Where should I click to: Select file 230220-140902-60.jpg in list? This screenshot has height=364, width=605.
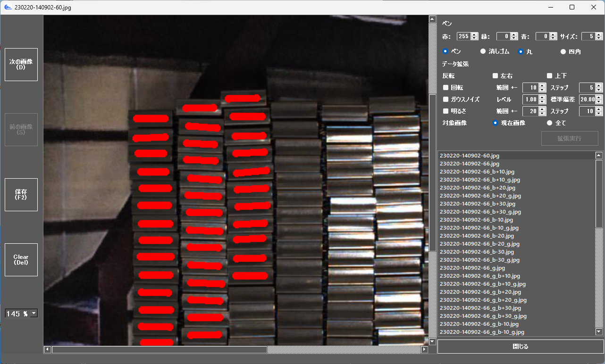[517, 156]
